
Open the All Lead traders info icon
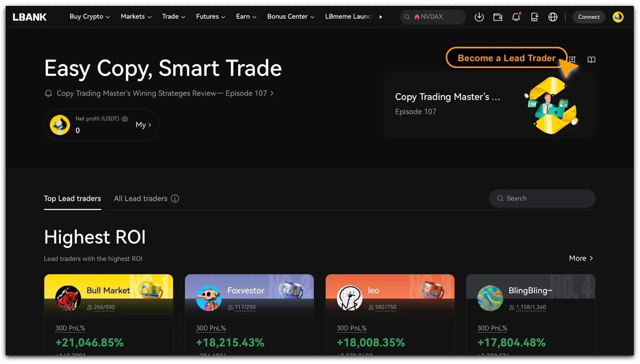click(175, 199)
